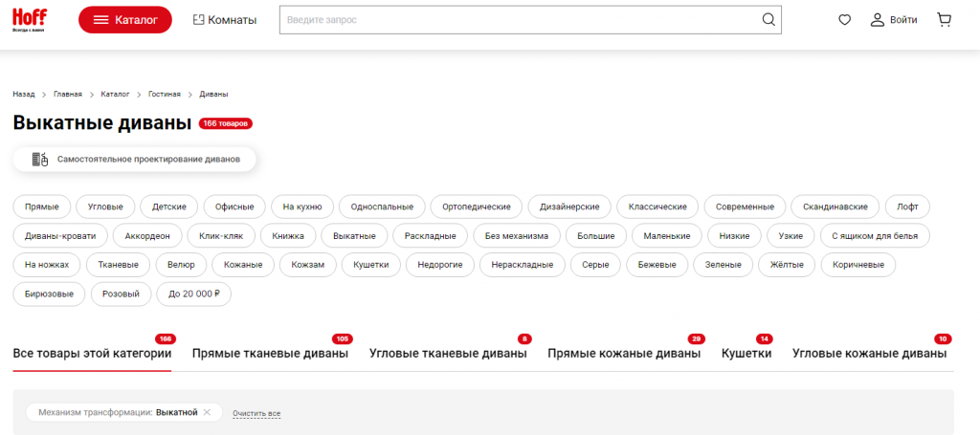Open Главная breadcrumb
Image resolution: width=980 pixels, height=435 pixels.
(x=68, y=95)
